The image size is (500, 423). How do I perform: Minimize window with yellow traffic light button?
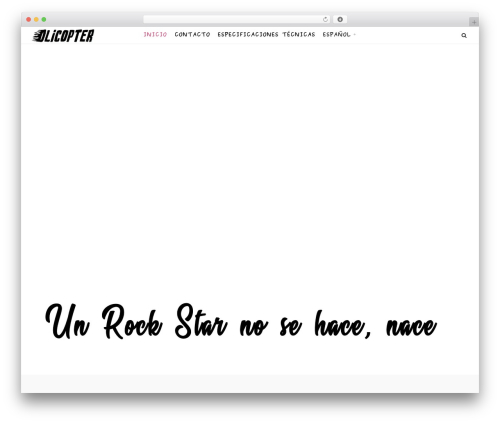tap(36, 20)
